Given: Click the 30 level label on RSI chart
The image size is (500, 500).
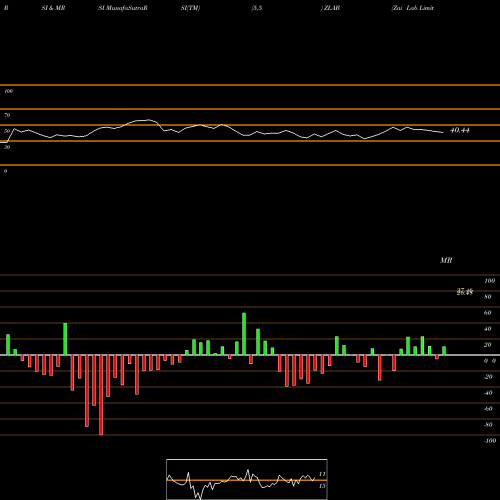Looking at the screenshot, I should [x=7, y=147].
